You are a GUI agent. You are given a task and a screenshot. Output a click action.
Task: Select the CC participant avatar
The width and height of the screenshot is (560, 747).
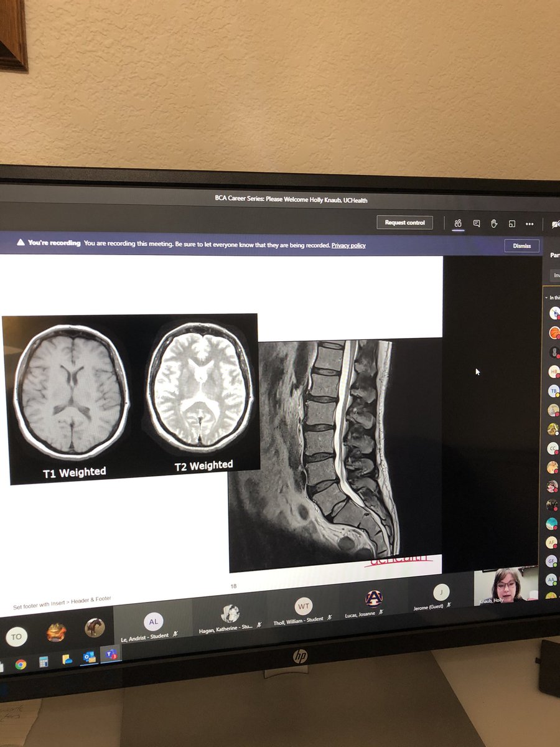[x=553, y=448]
